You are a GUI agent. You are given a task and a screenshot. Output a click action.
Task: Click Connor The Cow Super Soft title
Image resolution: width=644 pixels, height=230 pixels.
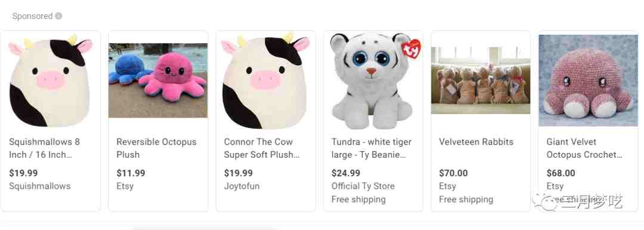[262, 148]
